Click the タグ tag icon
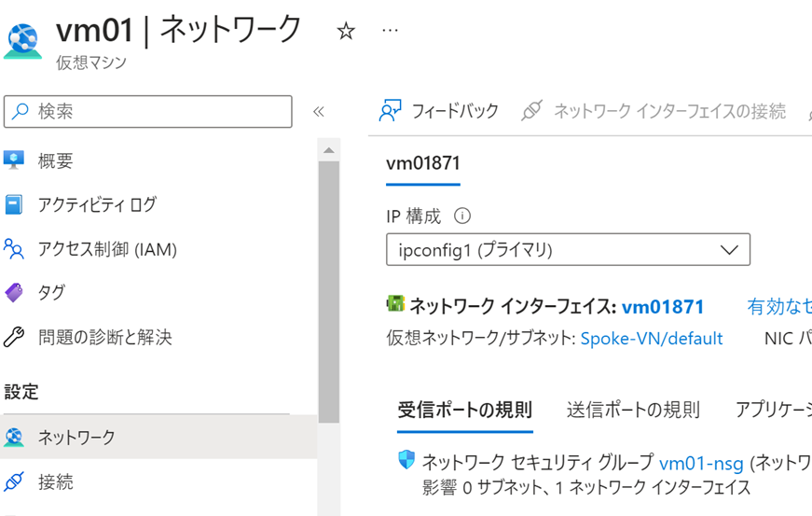Image resolution: width=812 pixels, height=516 pixels. click(14, 293)
